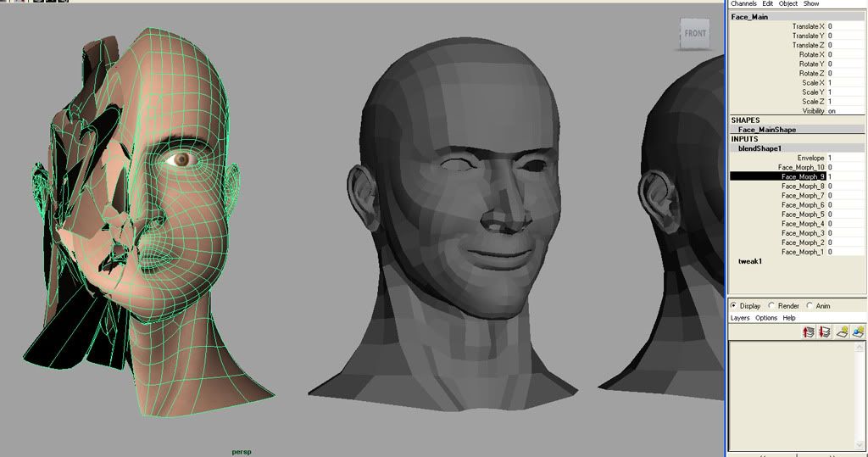Screen dimensions: 868x457
Task: Select the Display radio button
Action: pos(734,305)
